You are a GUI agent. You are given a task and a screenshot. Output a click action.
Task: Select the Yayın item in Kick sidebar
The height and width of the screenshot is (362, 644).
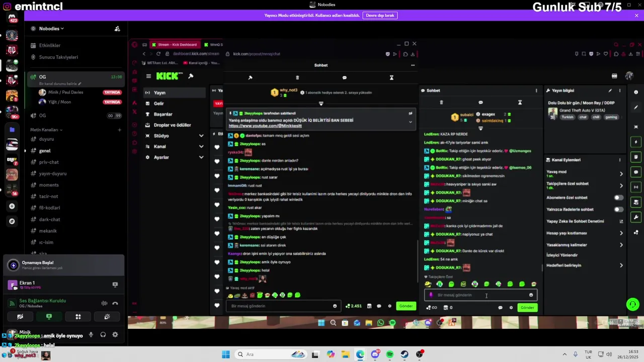tap(175, 93)
